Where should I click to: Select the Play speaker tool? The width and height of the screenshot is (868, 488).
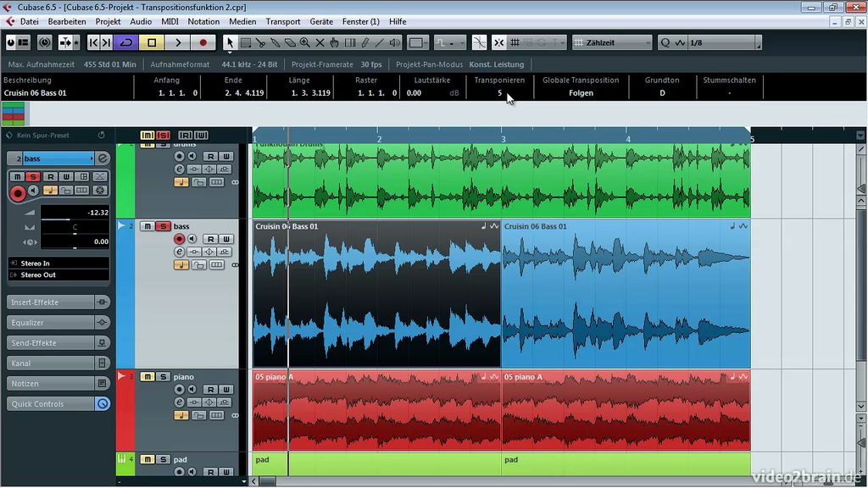pos(395,42)
